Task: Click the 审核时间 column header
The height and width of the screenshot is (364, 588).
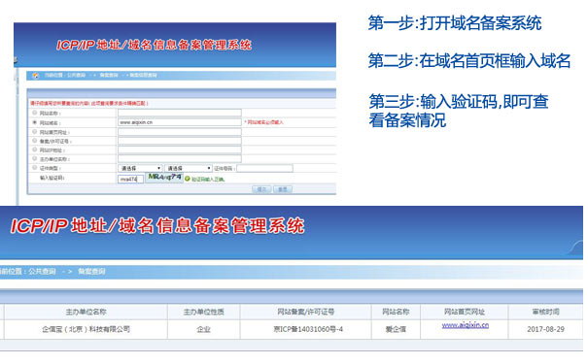Action: pos(545,312)
